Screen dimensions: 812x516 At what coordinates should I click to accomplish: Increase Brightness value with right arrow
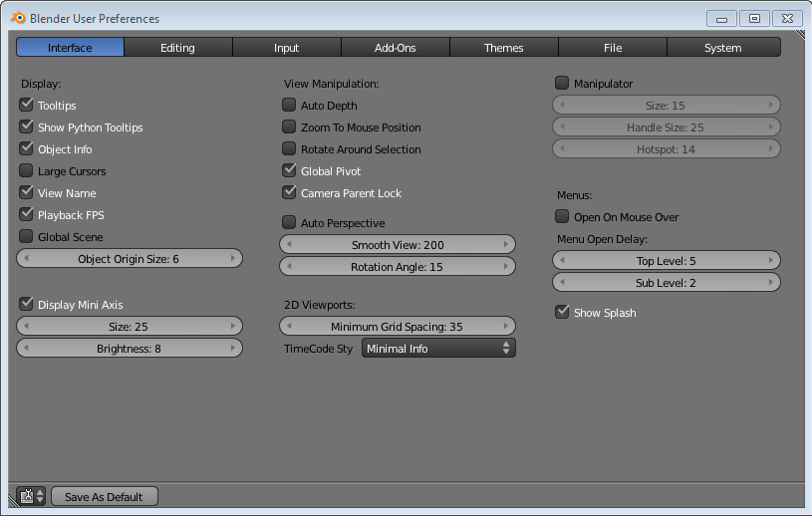[233, 348]
